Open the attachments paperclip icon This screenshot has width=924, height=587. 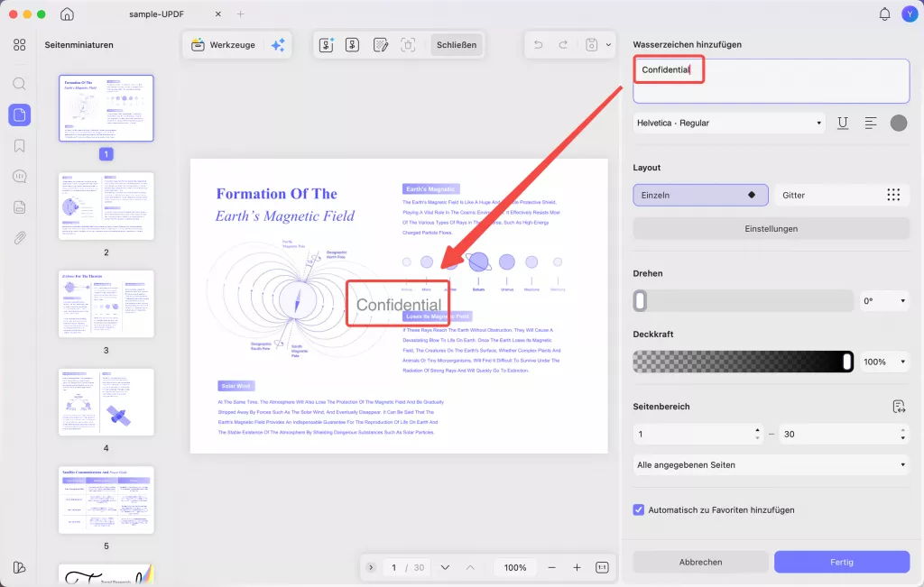[x=20, y=238]
